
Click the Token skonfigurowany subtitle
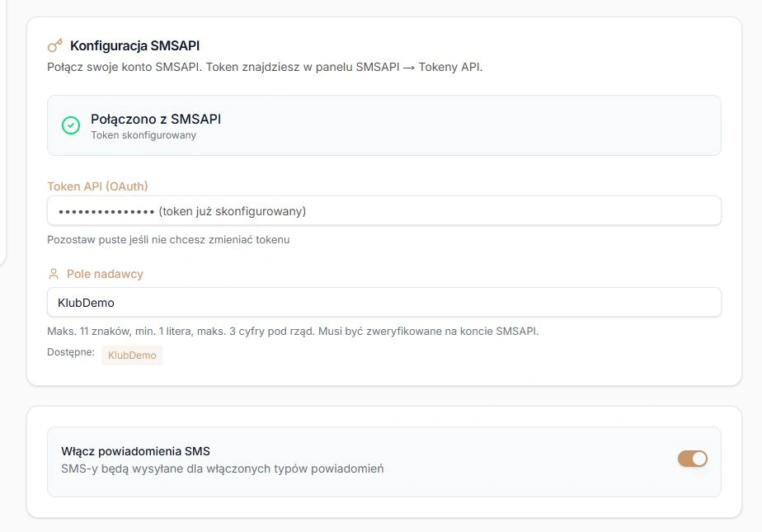(143, 135)
